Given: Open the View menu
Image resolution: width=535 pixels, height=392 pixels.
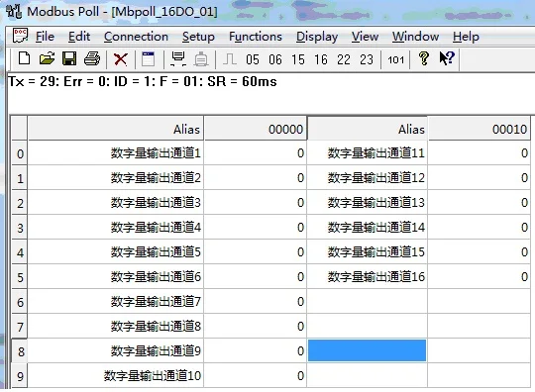Looking at the screenshot, I should pyautogui.click(x=365, y=37).
